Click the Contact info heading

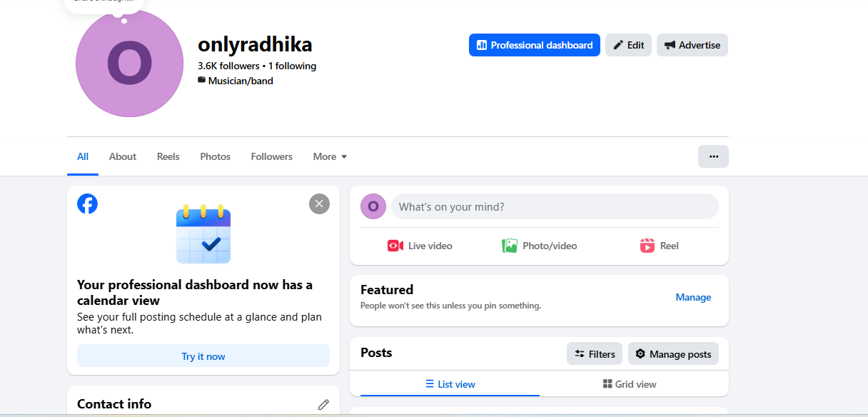114,404
